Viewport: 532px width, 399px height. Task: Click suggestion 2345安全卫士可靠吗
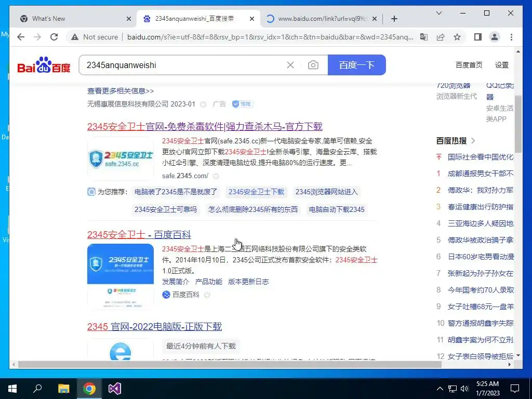pyautogui.click(x=166, y=209)
